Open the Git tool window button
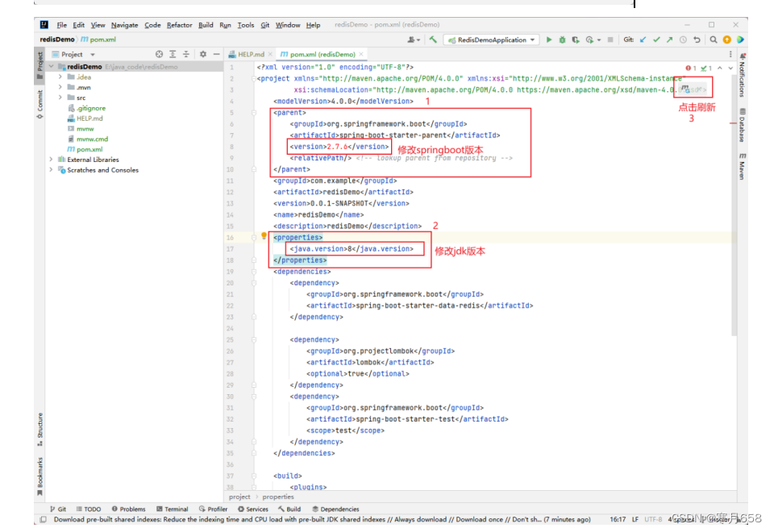The height and width of the screenshot is (532, 774). [x=58, y=509]
